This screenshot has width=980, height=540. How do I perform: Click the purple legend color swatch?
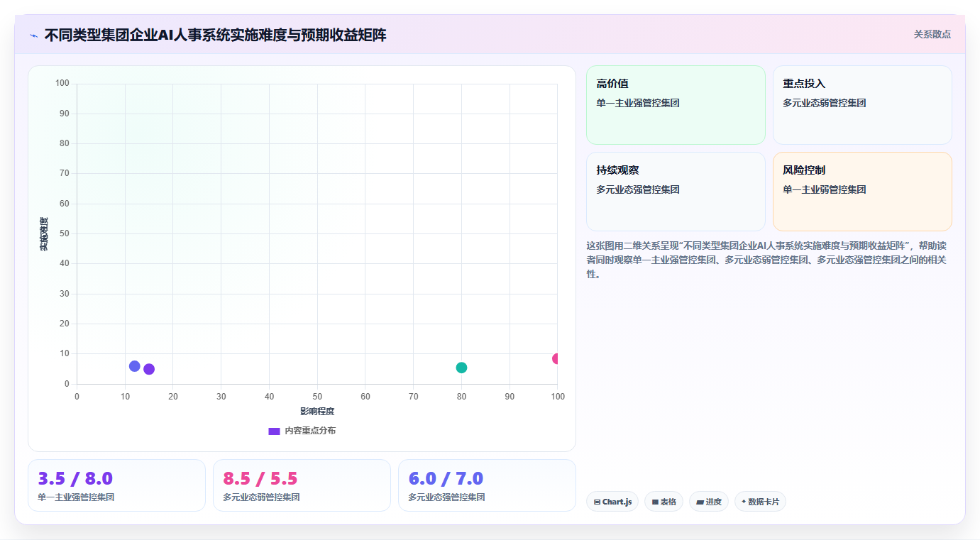[x=274, y=431]
